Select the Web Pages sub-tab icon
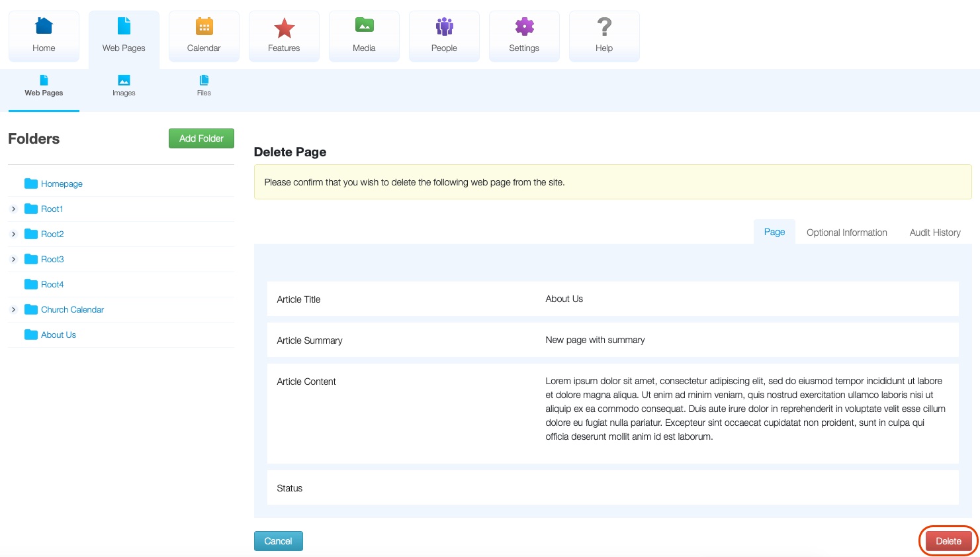Viewport: 980px width, 557px height. [x=44, y=80]
